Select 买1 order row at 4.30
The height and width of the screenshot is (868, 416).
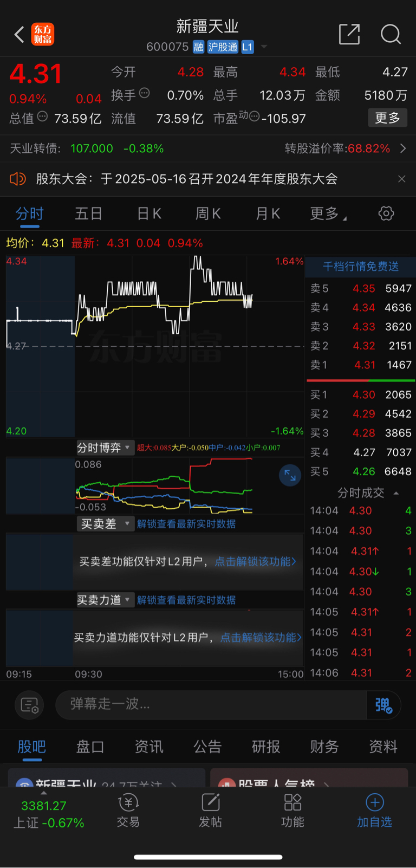[361, 395]
